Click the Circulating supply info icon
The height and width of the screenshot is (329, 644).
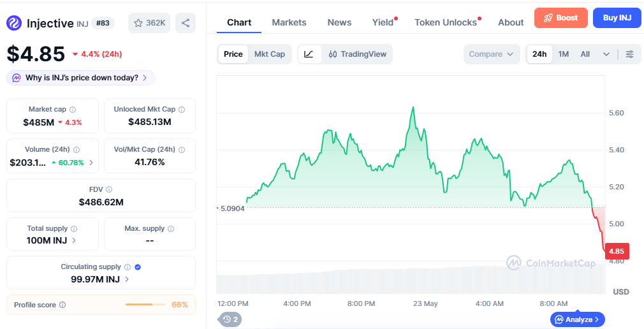(x=128, y=267)
